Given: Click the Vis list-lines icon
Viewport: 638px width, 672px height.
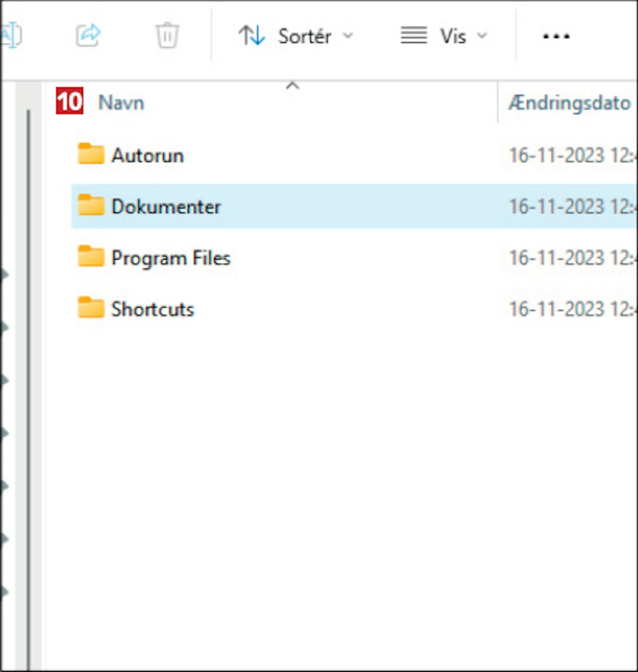Looking at the screenshot, I should click(x=413, y=35).
